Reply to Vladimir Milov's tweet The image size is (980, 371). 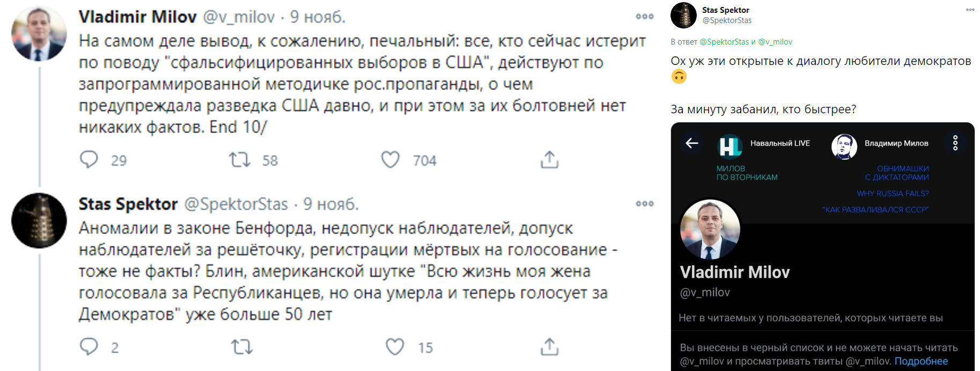(89, 159)
